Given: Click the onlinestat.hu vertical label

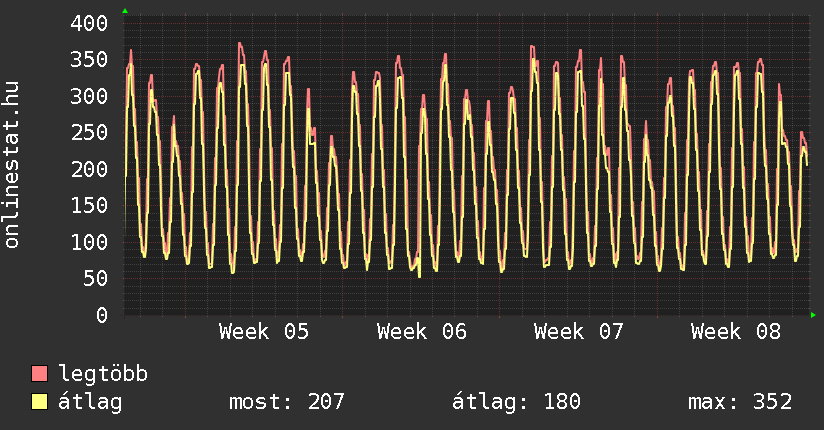Looking at the screenshot, I should (13, 166).
